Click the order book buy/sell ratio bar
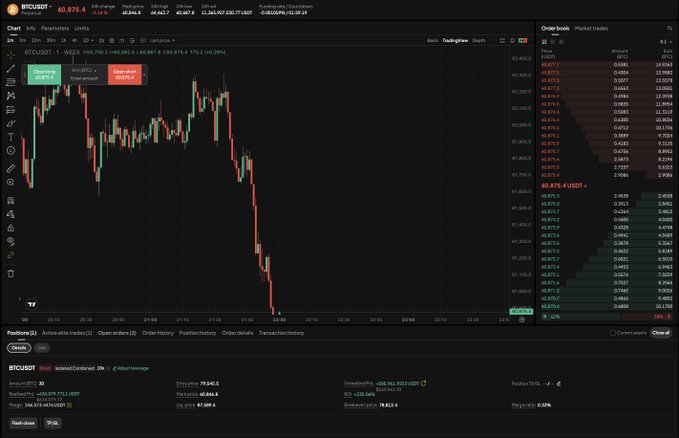This screenshot has width=679, height=438. pyautogui.click(x=607, y=317)
